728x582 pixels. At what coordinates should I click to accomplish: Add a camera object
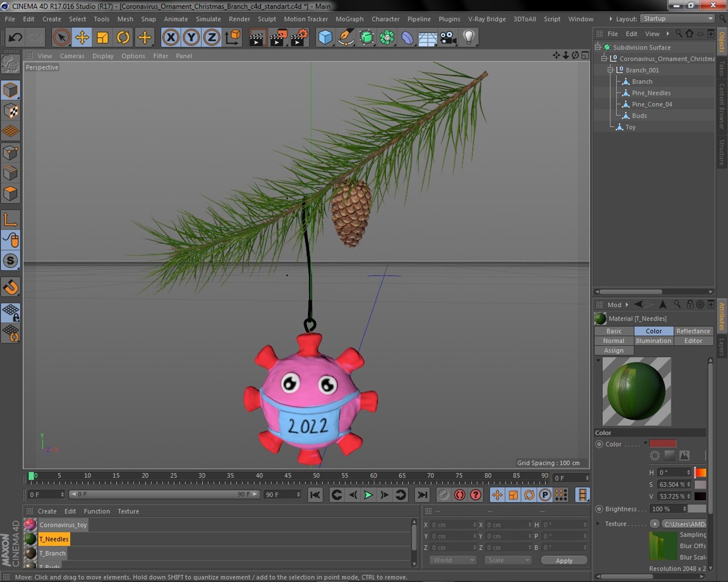click(x=448, y=37)
